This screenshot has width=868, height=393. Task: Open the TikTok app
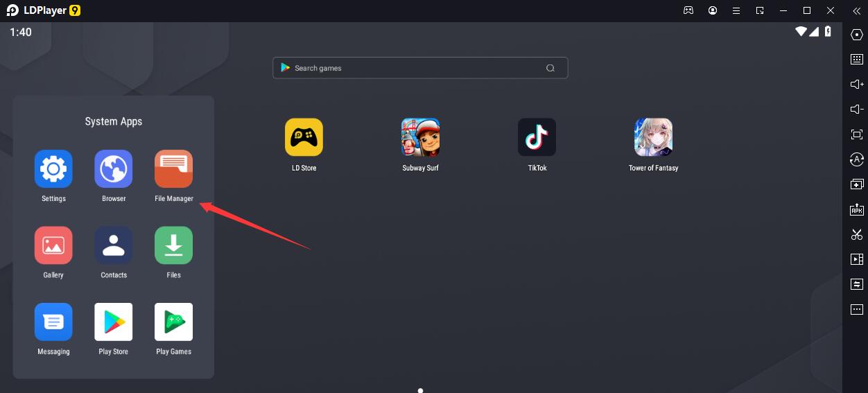pyautogui.click(x=537, y=137)
